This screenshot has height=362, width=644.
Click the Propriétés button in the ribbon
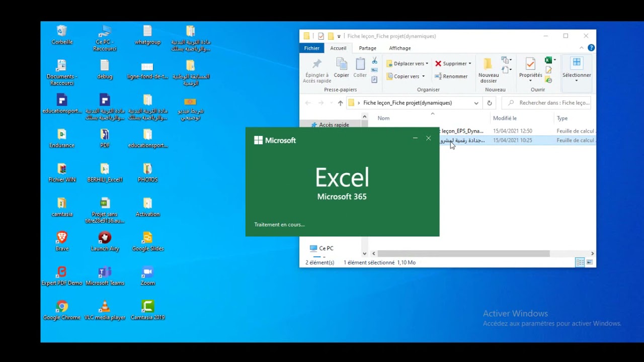tap(530, 70)
